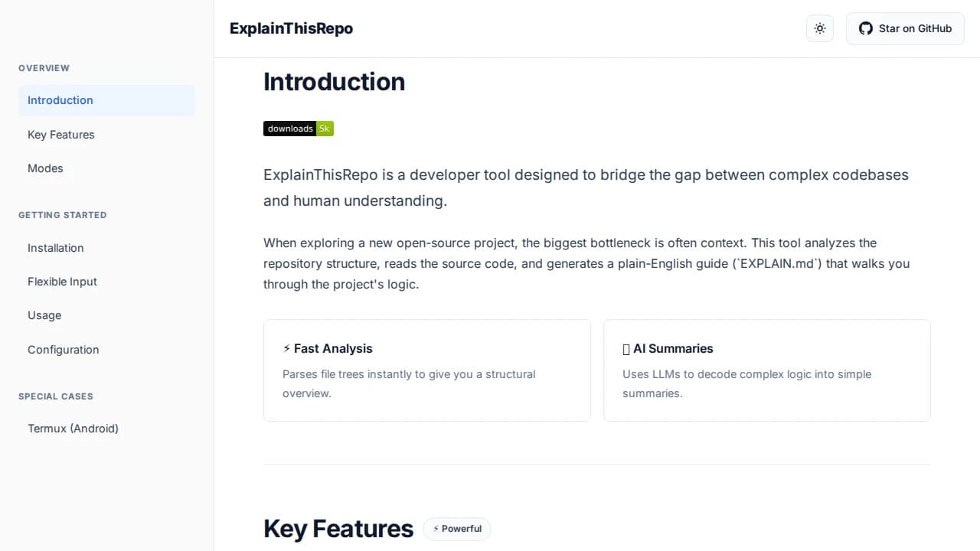The width and height of the screenshot is (980, 551).
Task: Click the lightning icon inside the Powerful badge
Action: (436, 528)
